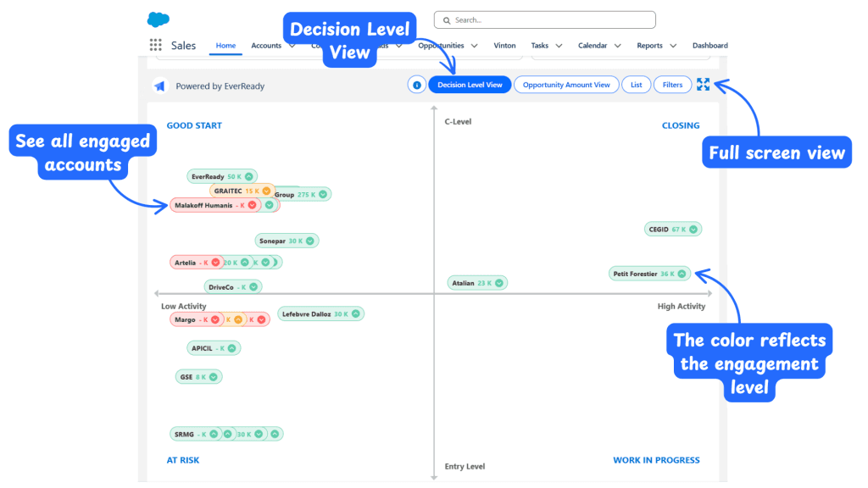Click the arrow icon on Atalian chip
This screenshot has height=488, width=868.
pos(499,283)
